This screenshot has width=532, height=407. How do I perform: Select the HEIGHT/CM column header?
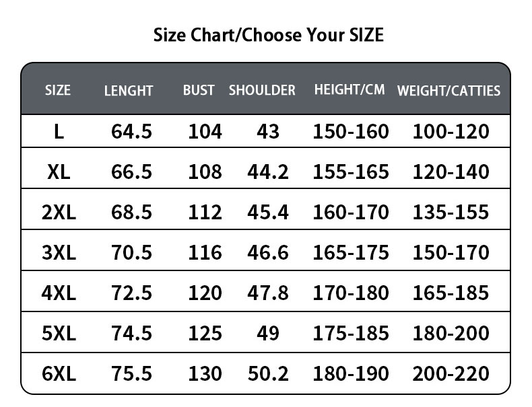[x=350, y=90]
